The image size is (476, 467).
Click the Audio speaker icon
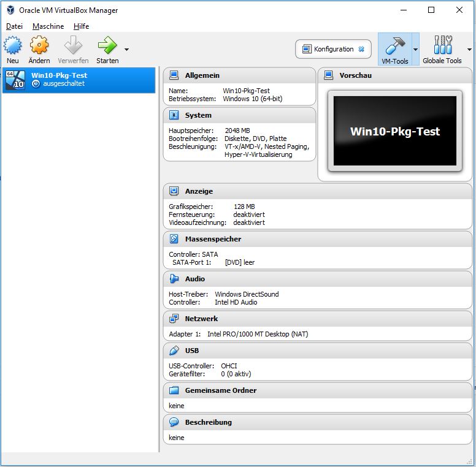pos(174,279)
